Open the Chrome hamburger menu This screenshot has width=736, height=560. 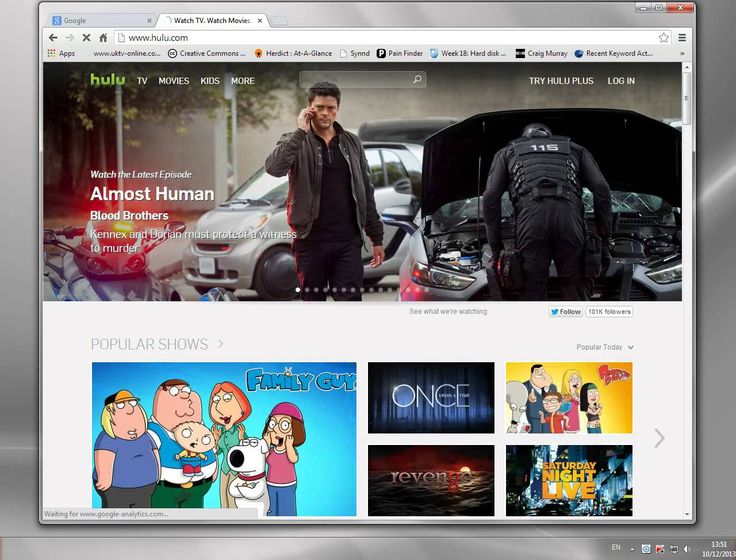pyautogui.click(x=682, y=38)
